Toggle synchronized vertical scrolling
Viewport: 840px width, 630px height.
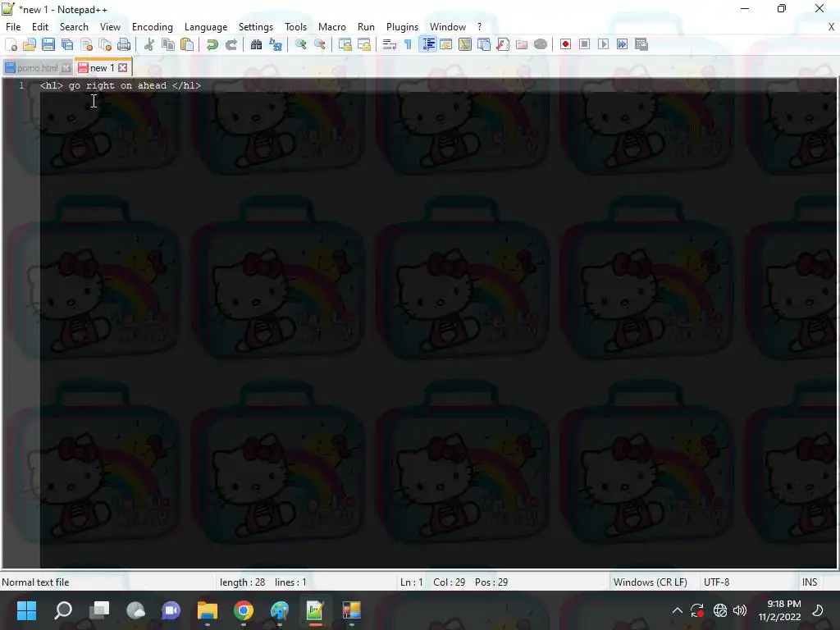pos(345,44)
